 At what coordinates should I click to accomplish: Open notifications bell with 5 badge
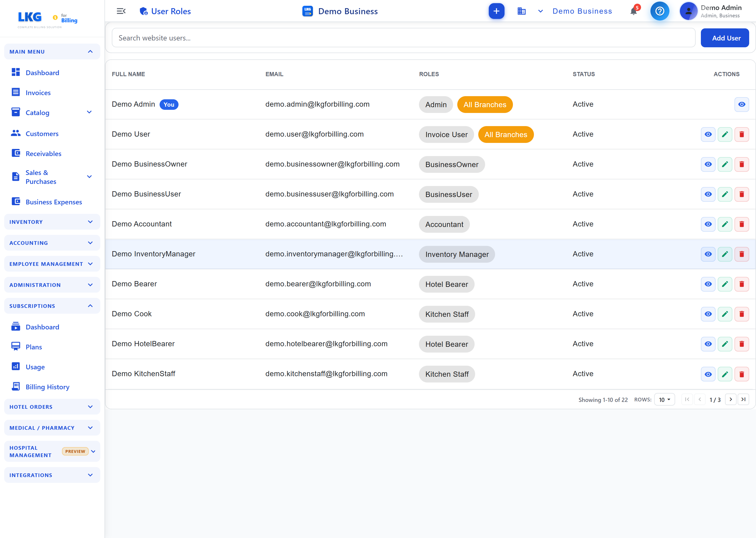coord(634,11)
